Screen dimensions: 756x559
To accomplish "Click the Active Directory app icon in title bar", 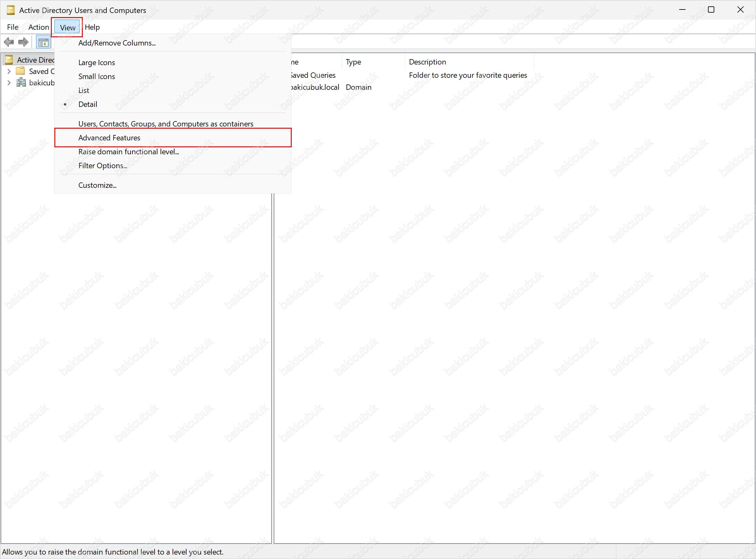I will [x=10, y=10].
